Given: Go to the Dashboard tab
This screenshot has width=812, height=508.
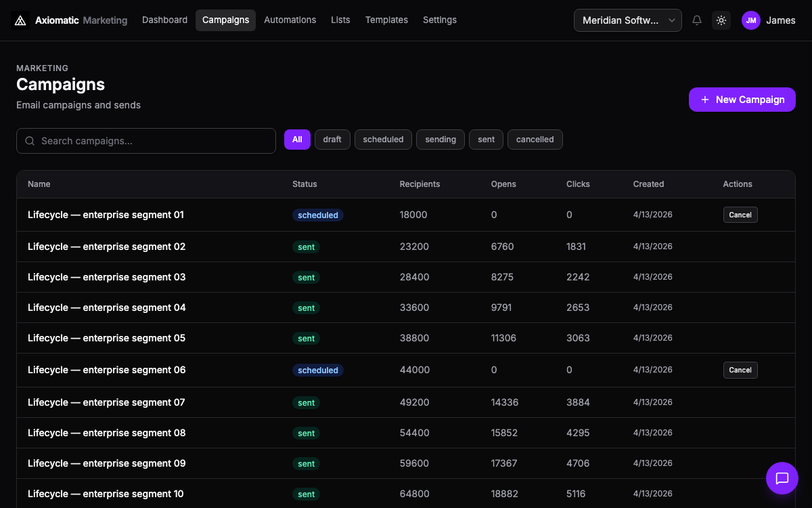Looking at the screenshot, I should [164, 20].
